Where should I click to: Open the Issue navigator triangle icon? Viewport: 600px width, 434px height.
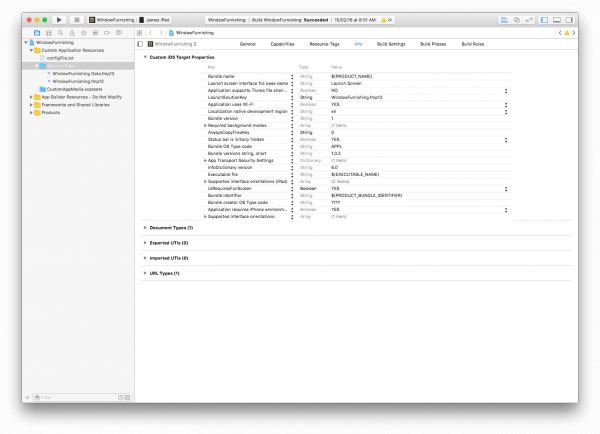pos(72,33)
